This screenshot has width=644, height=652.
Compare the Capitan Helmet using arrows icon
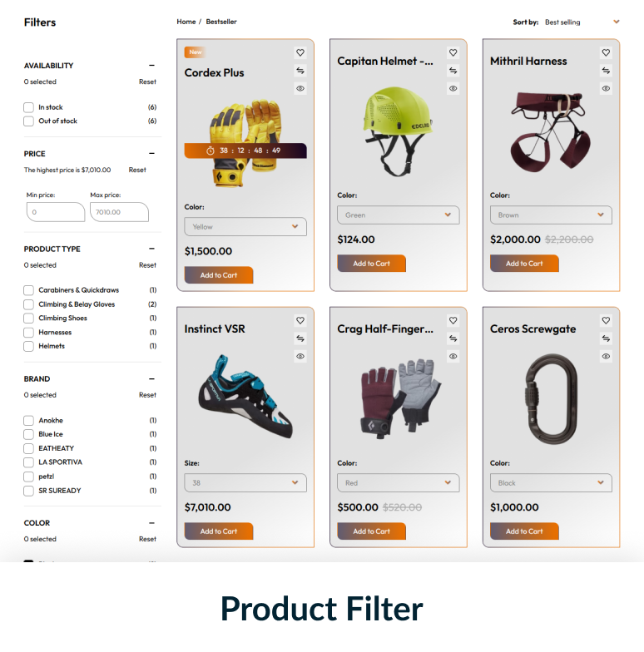coord(453,71)
